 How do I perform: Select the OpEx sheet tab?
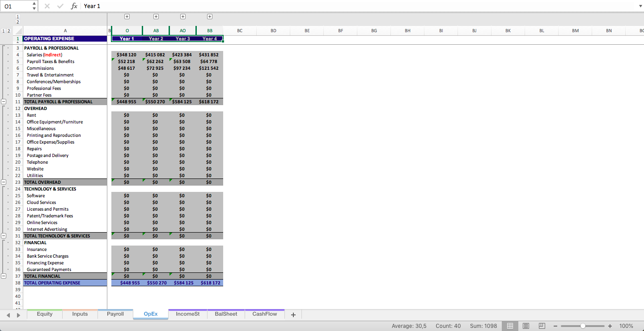pyautogui.click(x=151, y=314)
